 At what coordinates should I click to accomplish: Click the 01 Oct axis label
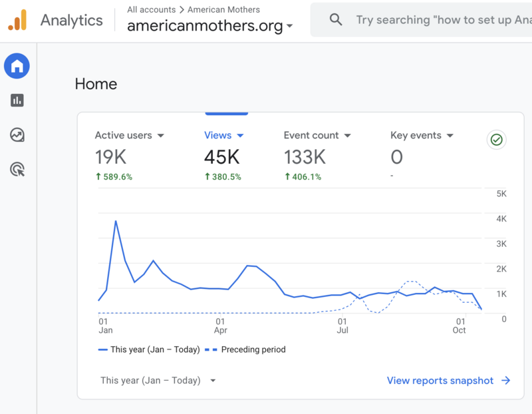460,325
